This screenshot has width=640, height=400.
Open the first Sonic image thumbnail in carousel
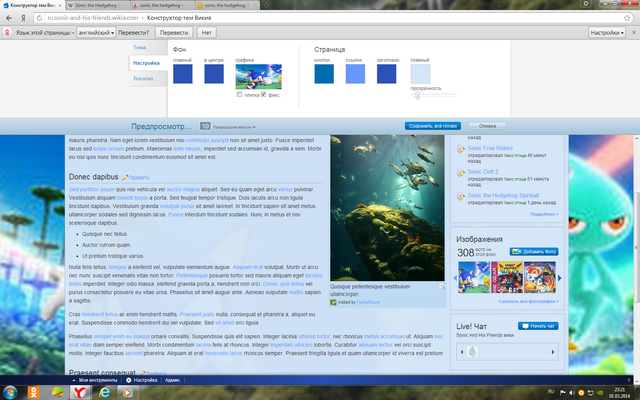tap(474, 278)
